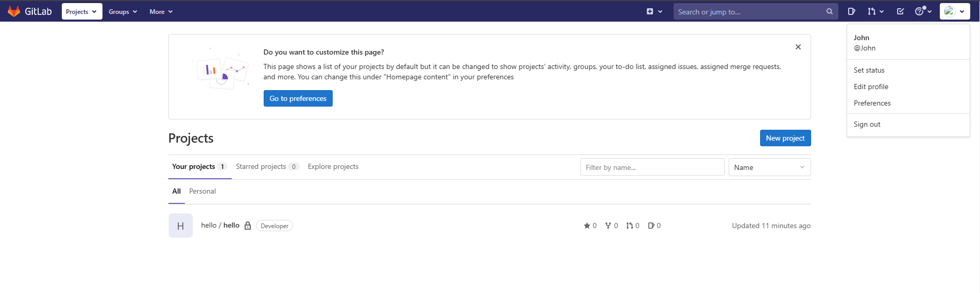The image size is (980, 293).
Task: Expand the new item plus dropdown
Action: tap(654, 11)
